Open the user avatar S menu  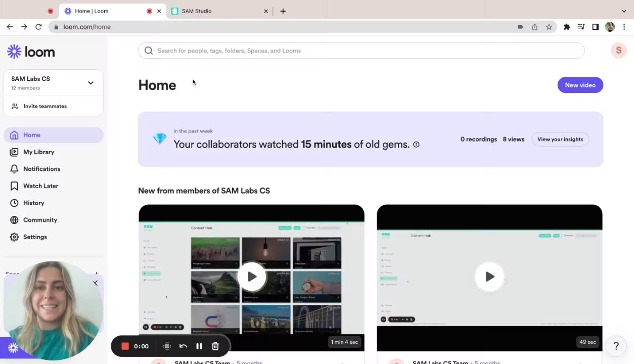point(618,51)
